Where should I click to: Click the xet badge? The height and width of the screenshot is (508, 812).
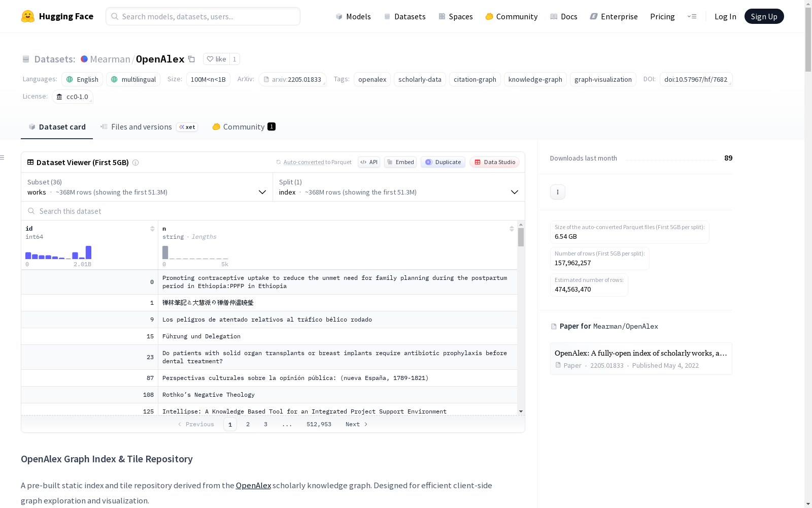click(x=187, y=127)
